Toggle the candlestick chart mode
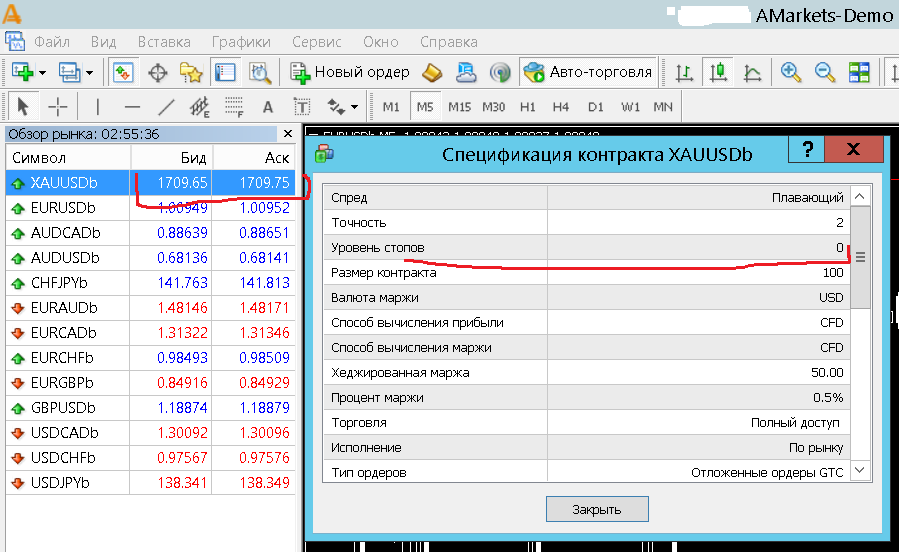Viewport: 899px width, 552px height. pos(718,72)
